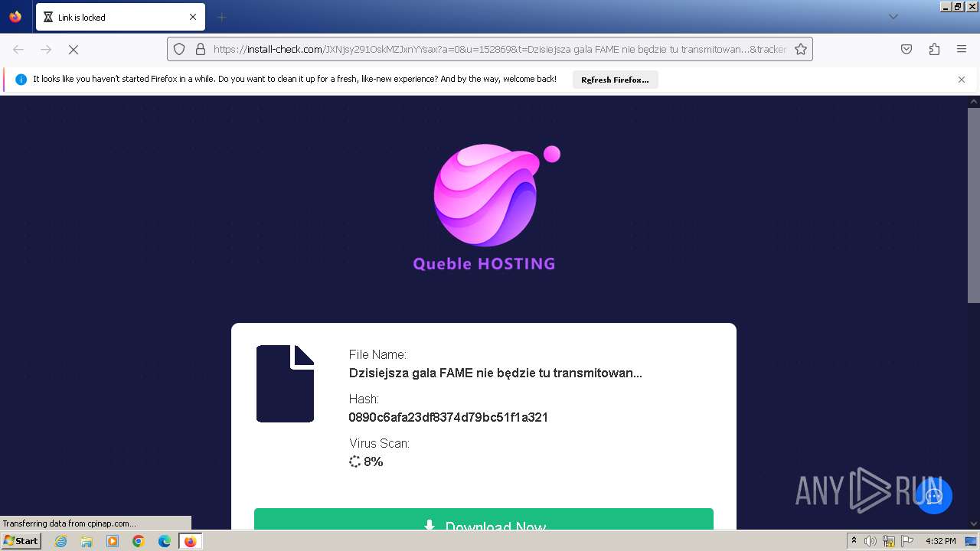Screen dimensions: 980x551
Task: Show hidden system tray icons
Action: click(854, 541)
